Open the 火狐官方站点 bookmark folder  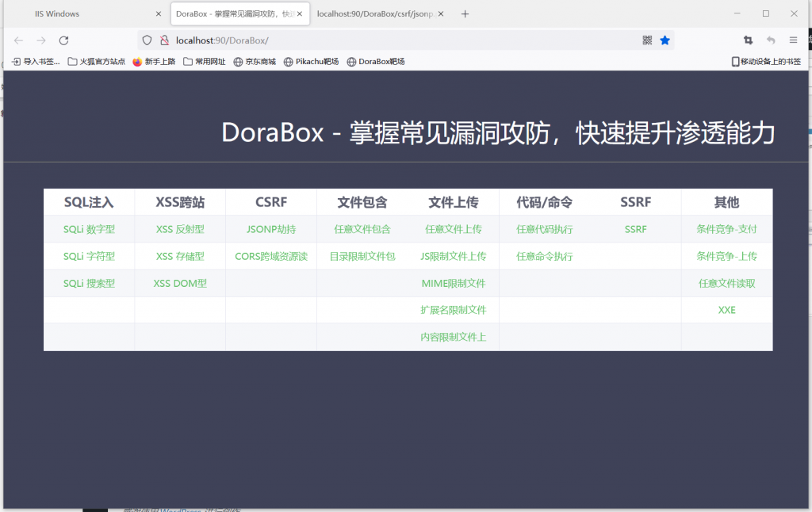click(x=96, y=62)
